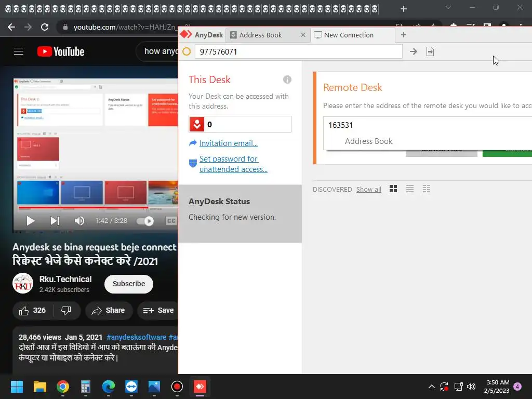Viewport: 532px width, 399px height.
Task: Click the blue shield icon
Action: [x=193, y=164]
